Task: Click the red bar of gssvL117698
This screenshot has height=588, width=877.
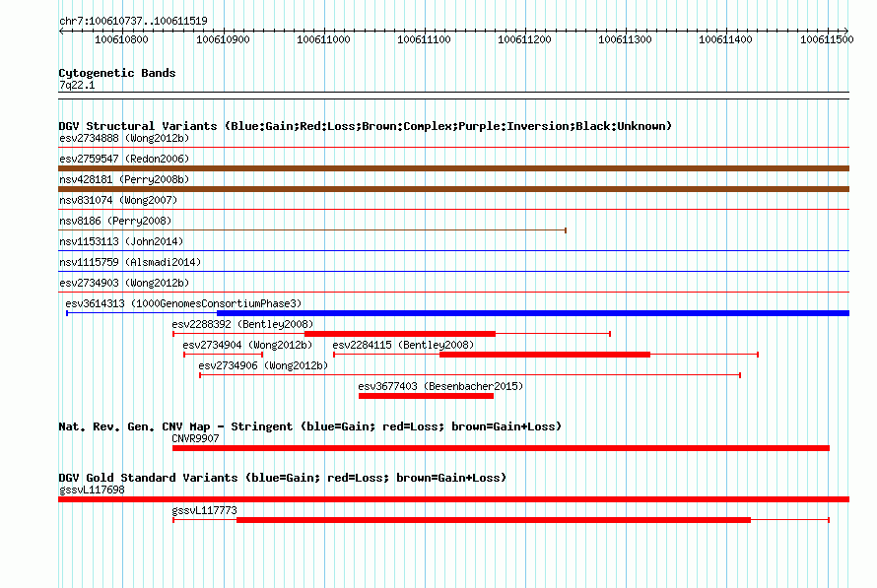Action: point(453,499)
